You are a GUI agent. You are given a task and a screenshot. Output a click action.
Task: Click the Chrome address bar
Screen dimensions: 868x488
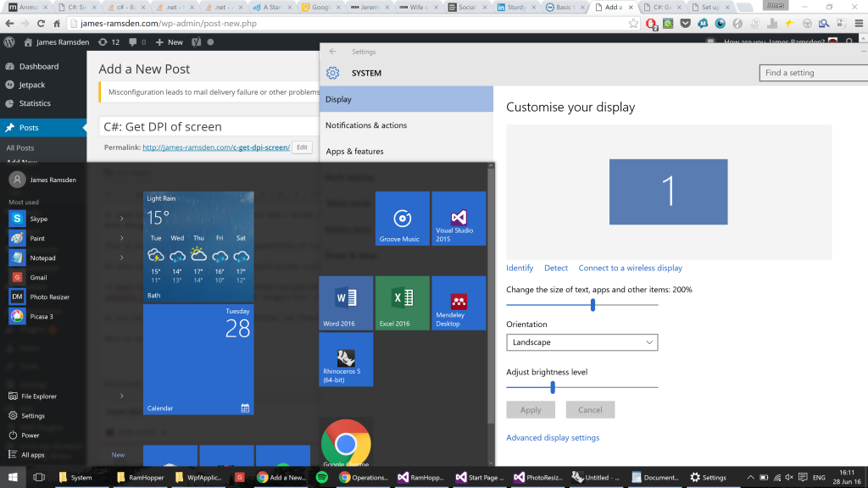pyautogui.click(x=354, y=23)
